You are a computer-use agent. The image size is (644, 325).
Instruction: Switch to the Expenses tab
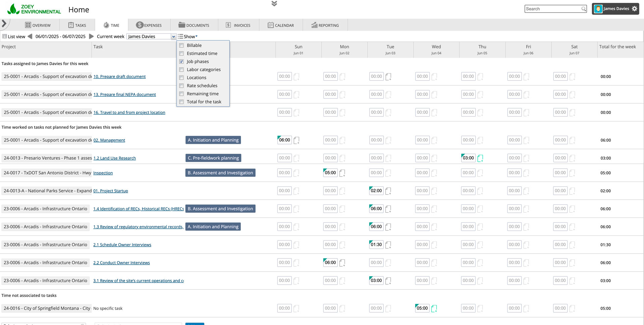tap(149, 25)
